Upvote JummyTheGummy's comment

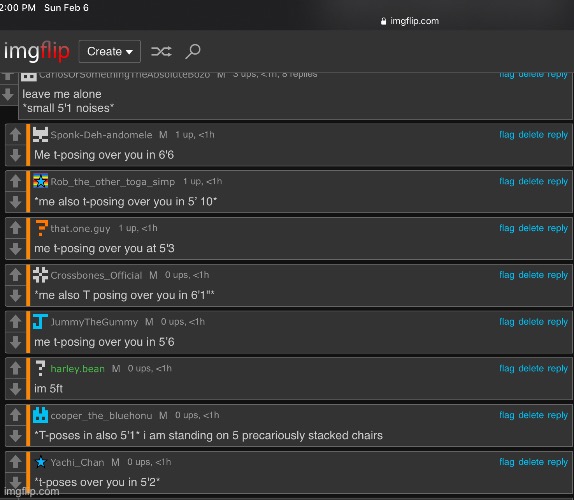point(15,321)
